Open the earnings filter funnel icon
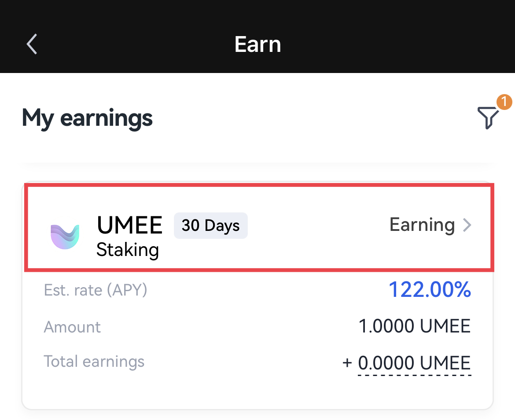Image resolution: width=515 pixels, height=420 pixels. pos(488,117)
